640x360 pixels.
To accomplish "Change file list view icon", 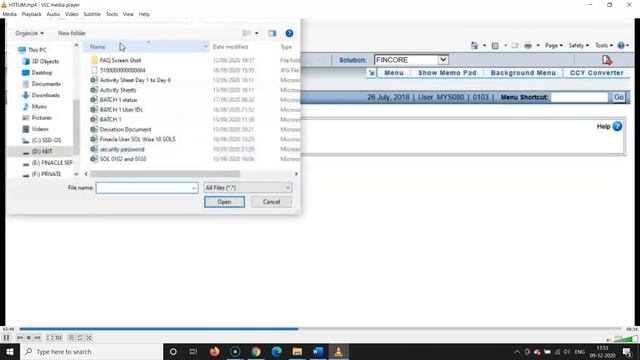I will point(247,33).
